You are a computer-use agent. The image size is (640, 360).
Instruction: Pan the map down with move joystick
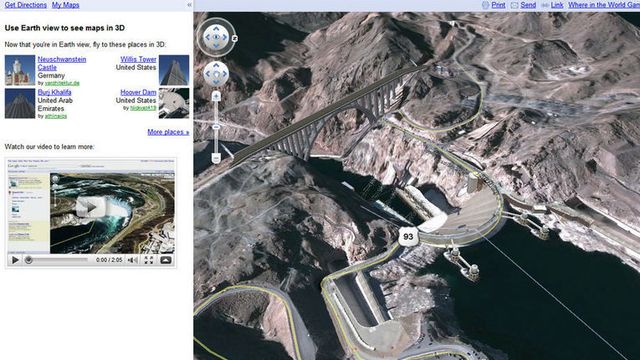pyautogui.click(x=216, y=82)
